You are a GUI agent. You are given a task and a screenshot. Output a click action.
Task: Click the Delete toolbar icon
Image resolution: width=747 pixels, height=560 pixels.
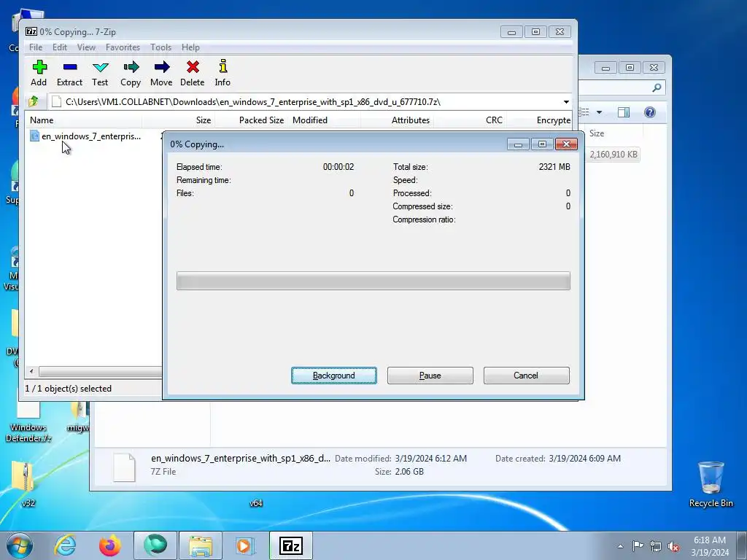pos(193,73)
